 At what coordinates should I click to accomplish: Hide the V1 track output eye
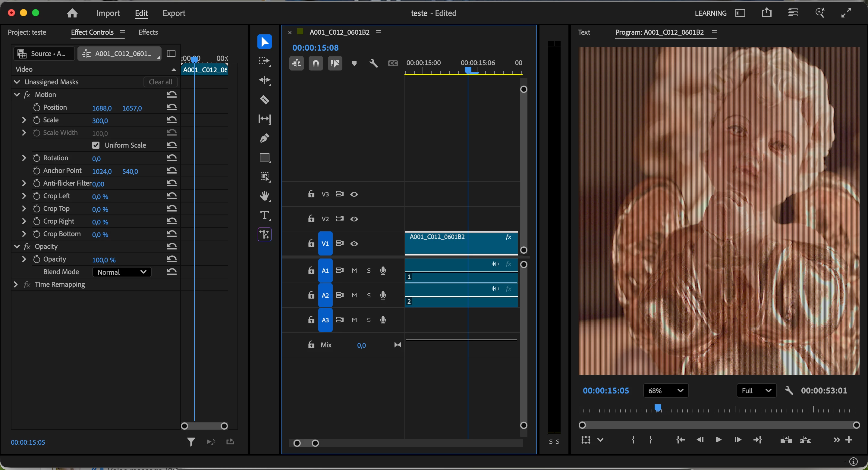point(354,244)
